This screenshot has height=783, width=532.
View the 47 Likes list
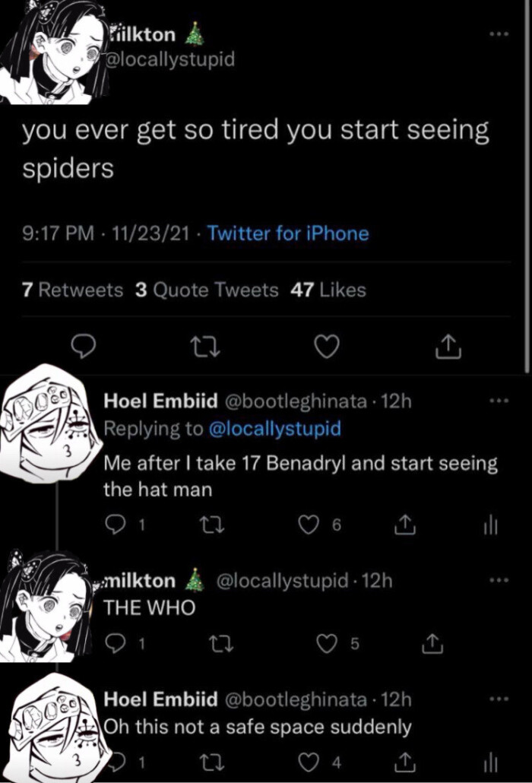(328, 290)
